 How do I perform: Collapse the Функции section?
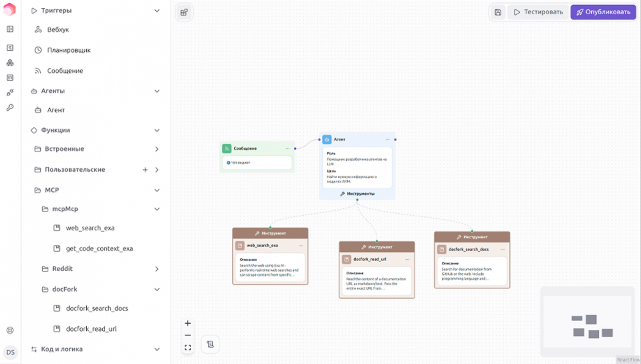[157, 131]
